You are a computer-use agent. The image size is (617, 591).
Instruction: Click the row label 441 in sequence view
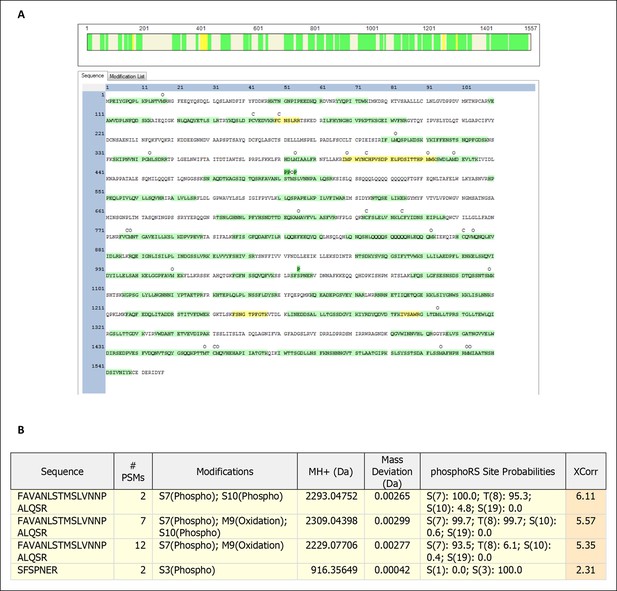pyautogui.click(x=99, y=172)
